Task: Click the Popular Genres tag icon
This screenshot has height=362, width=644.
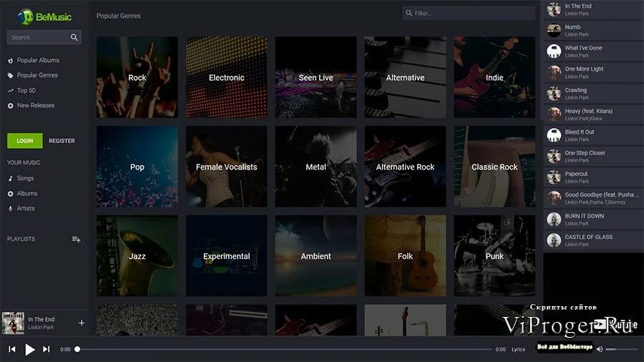Action: pos(10,76)
